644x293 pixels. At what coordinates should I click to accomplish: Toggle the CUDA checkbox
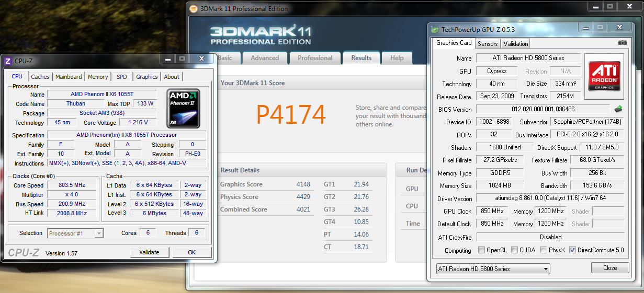(514, 250)
